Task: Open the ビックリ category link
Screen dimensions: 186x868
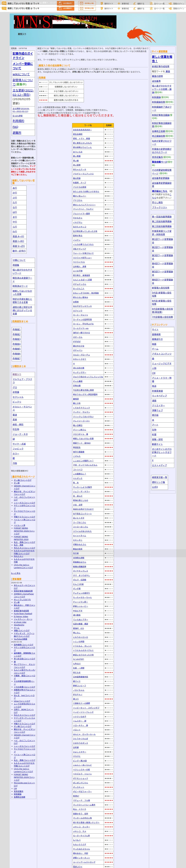Action: click(x=17, y=402)
